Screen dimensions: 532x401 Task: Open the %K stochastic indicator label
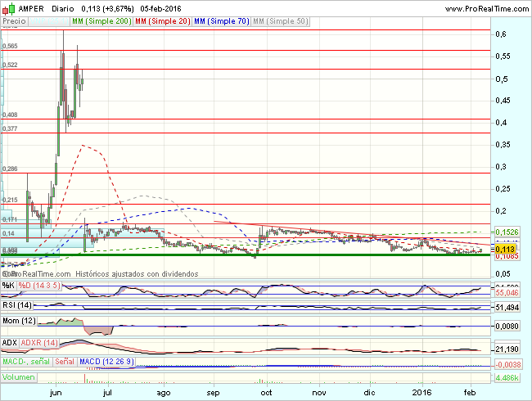(9, 286)
